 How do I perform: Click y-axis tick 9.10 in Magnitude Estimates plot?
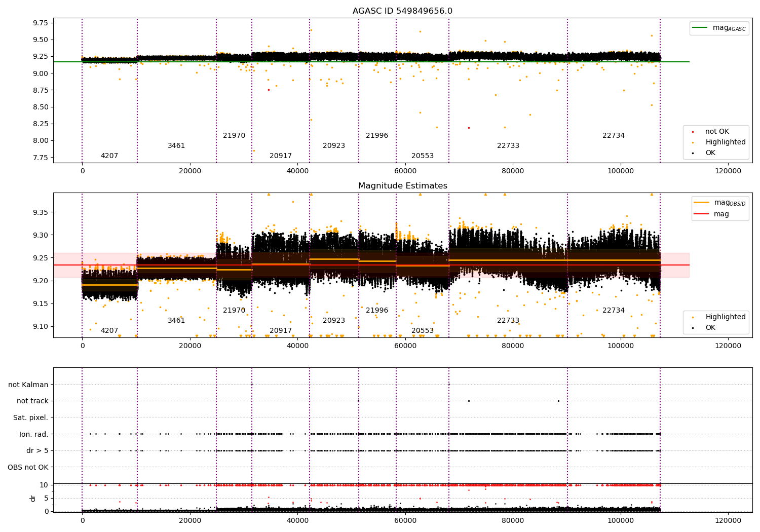pyautogui.click(x=40, y=327)
